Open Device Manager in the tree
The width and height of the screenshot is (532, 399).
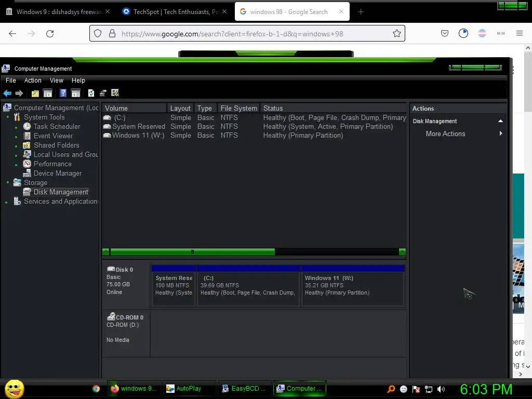57,174
